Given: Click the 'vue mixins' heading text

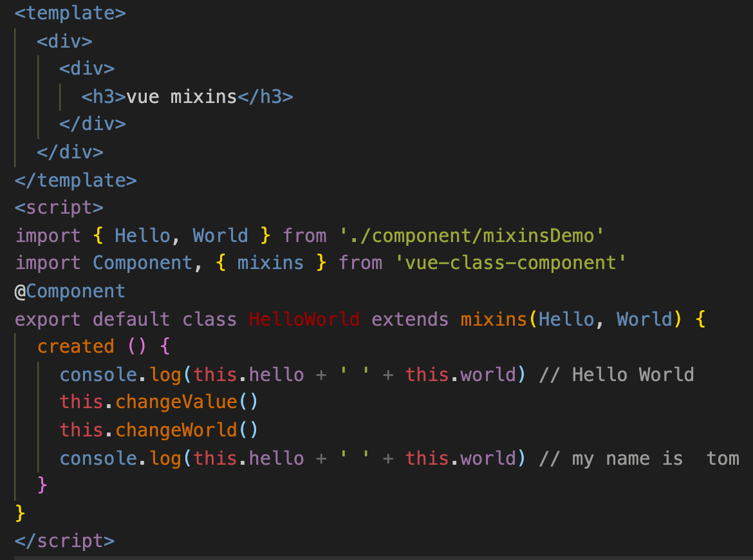Looking at the screenshot, I should point(182,97).
